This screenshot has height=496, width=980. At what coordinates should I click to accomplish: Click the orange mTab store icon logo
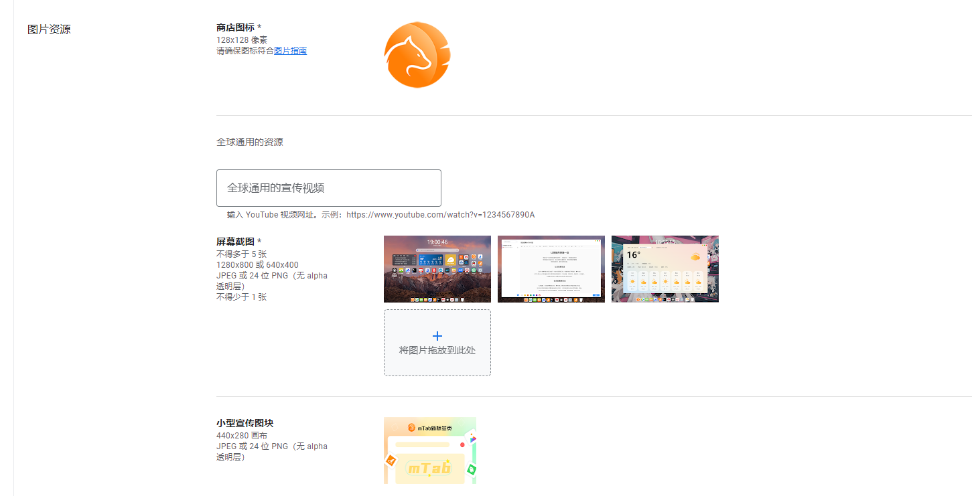(417, 54)
